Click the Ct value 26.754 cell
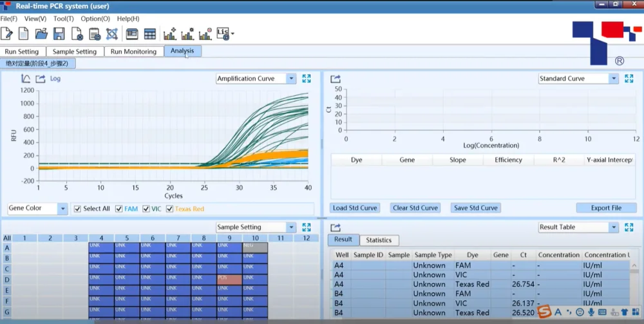 pos(523,284)
